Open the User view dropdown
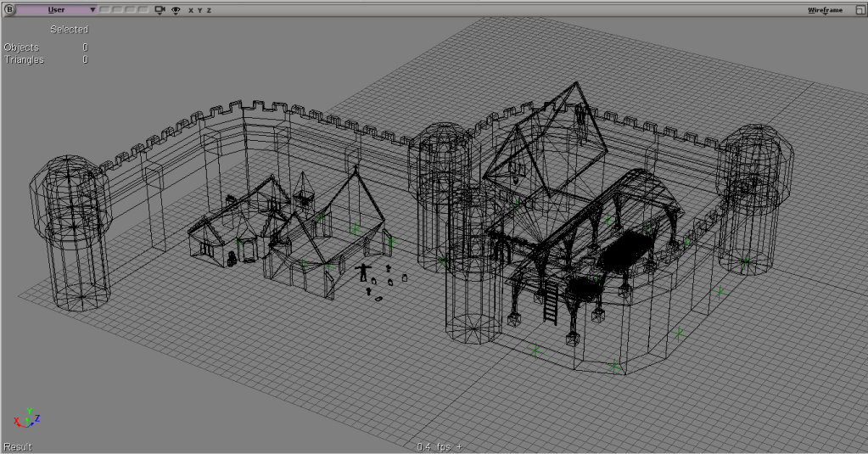 point(57,9)
